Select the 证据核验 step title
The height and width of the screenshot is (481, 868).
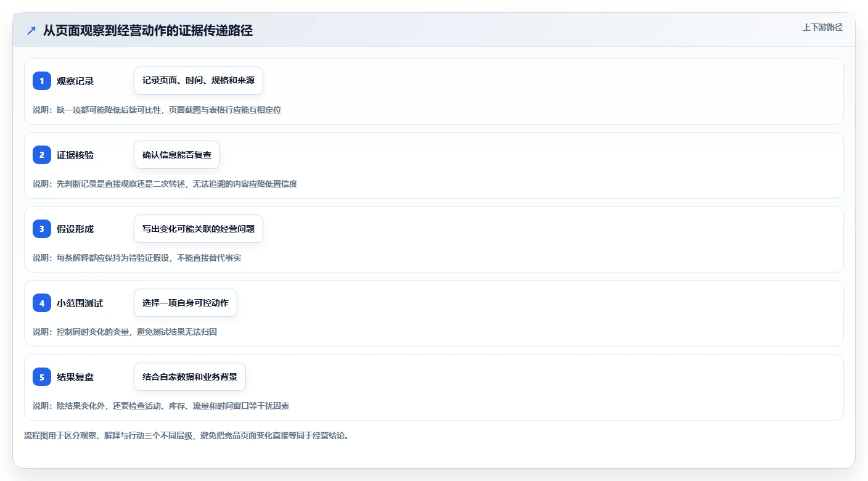tap(75, 155)
